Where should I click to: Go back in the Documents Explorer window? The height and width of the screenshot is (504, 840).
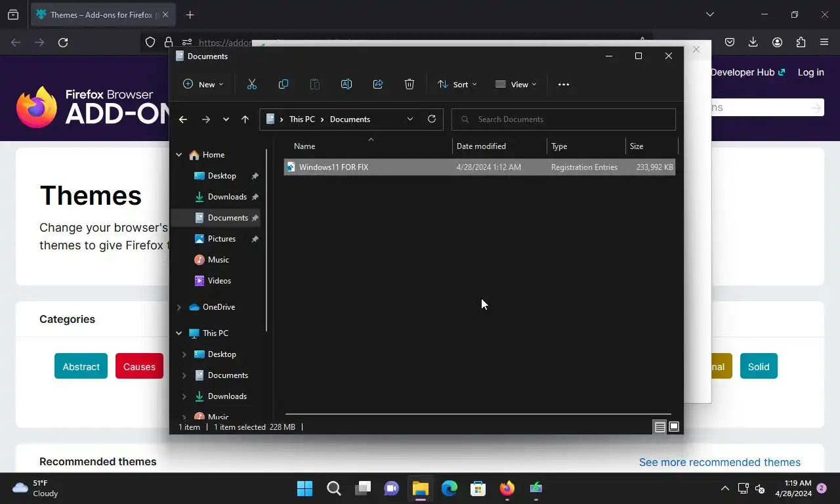183,119
